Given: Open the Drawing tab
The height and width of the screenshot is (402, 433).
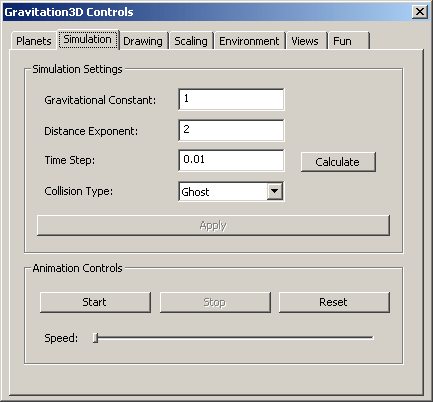Looking at the screenshot, I should [x=143, y=41].
